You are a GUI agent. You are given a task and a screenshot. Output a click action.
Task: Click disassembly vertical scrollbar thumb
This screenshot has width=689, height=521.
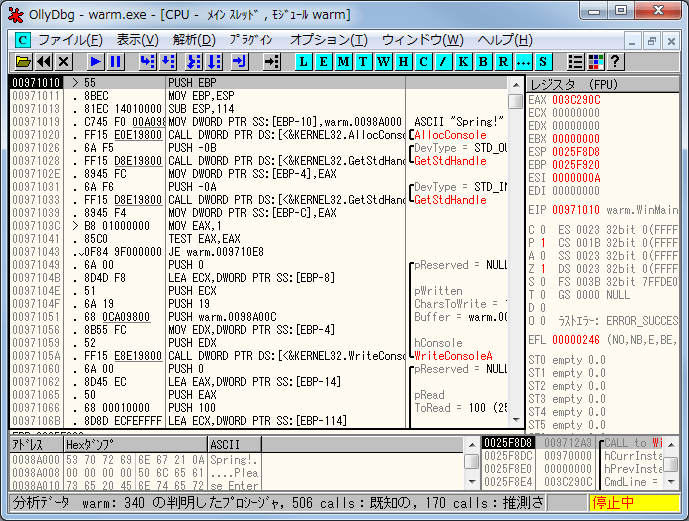[x=515, y=101]
